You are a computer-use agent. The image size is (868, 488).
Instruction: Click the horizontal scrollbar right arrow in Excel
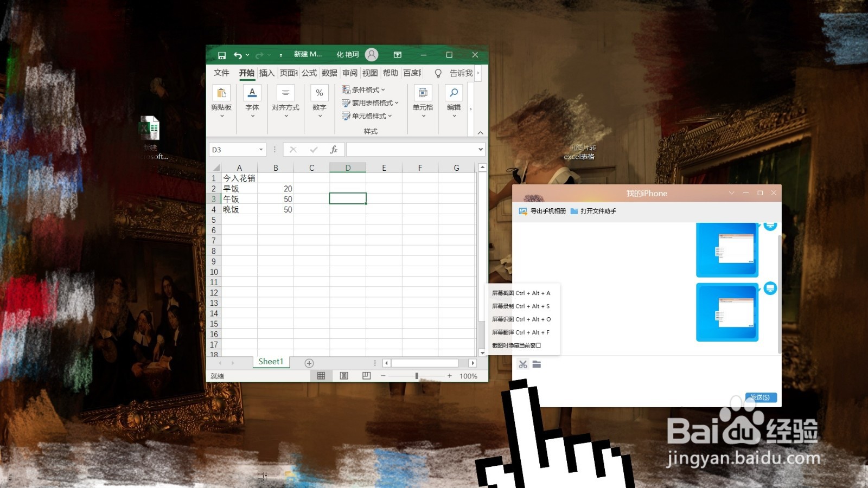473,363
